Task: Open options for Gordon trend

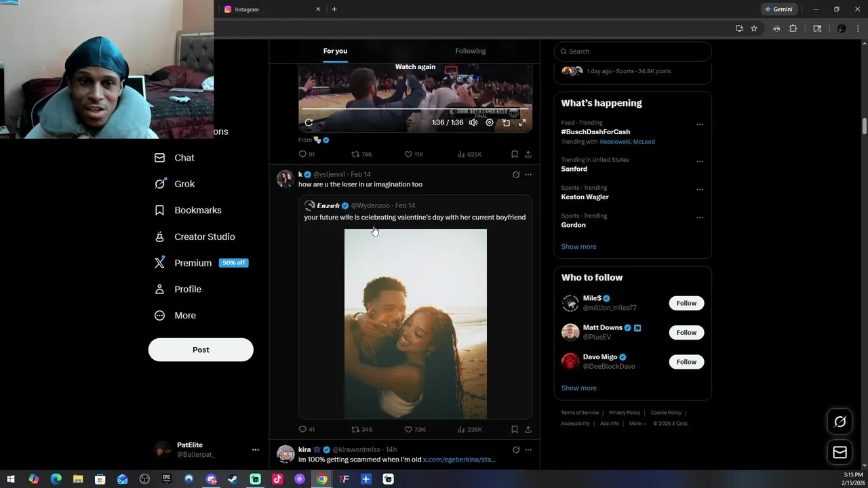Action: (x=700, y=218)
